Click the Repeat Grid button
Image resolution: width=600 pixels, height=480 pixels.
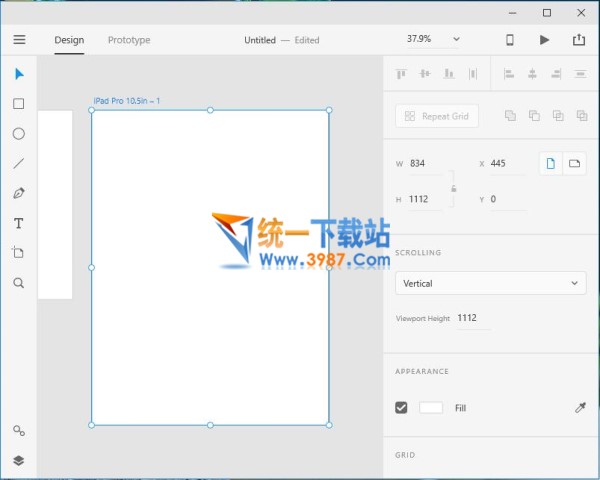(x=437, y=116)
